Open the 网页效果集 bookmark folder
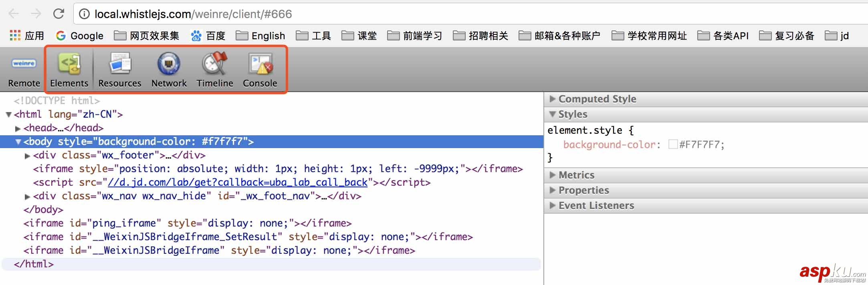868x285 pixels. (147, 36)
